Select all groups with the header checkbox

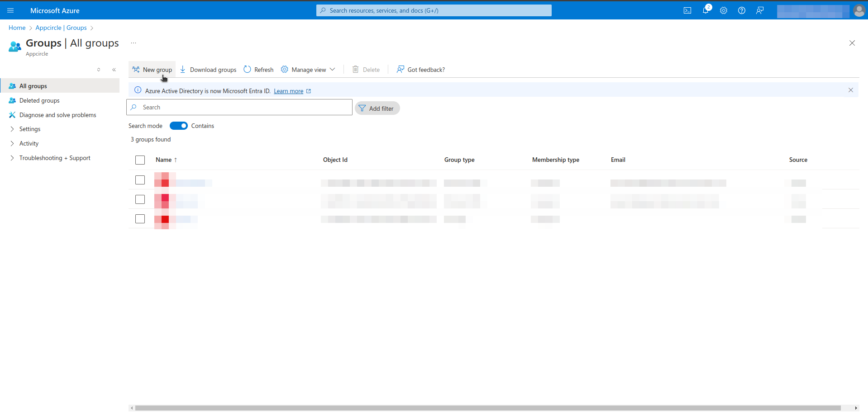tap(140, 160)
